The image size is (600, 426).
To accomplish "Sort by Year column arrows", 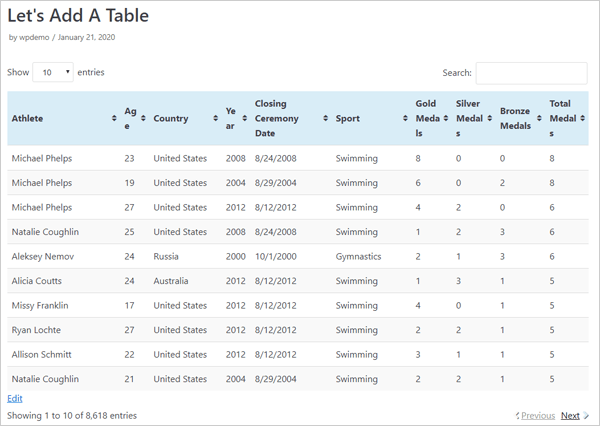I will click(x=244, y=119).
